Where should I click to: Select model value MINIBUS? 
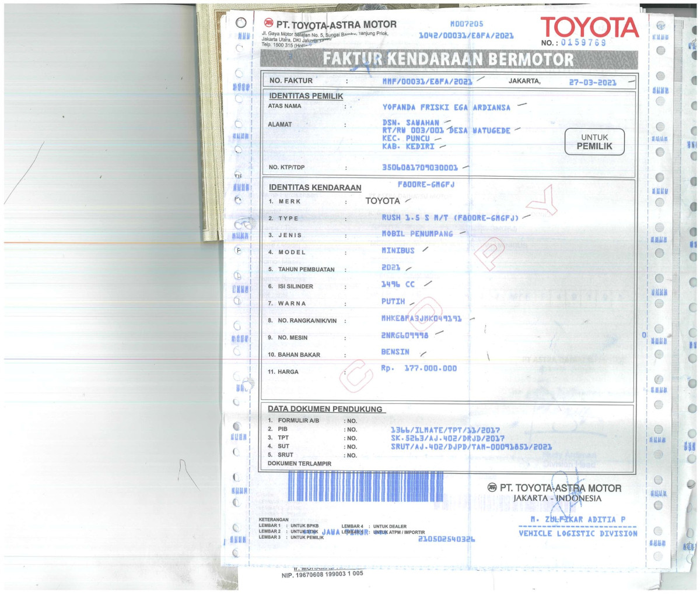pyautogui.click(x=398, y=251)
